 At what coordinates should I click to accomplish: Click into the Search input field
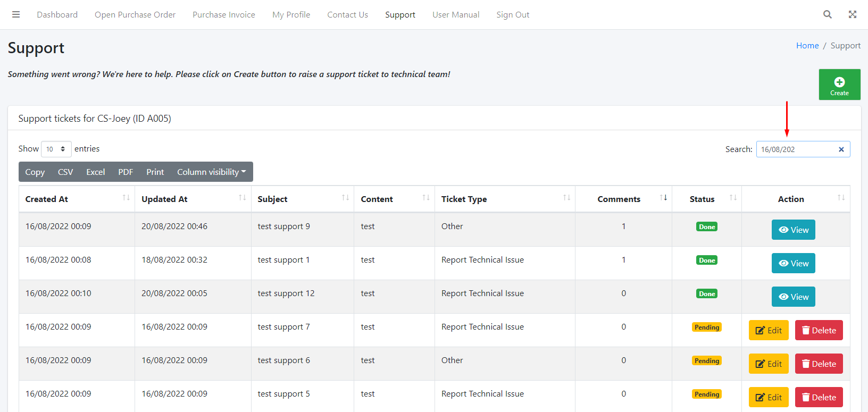pyautogui.click(x=795, y=149)
